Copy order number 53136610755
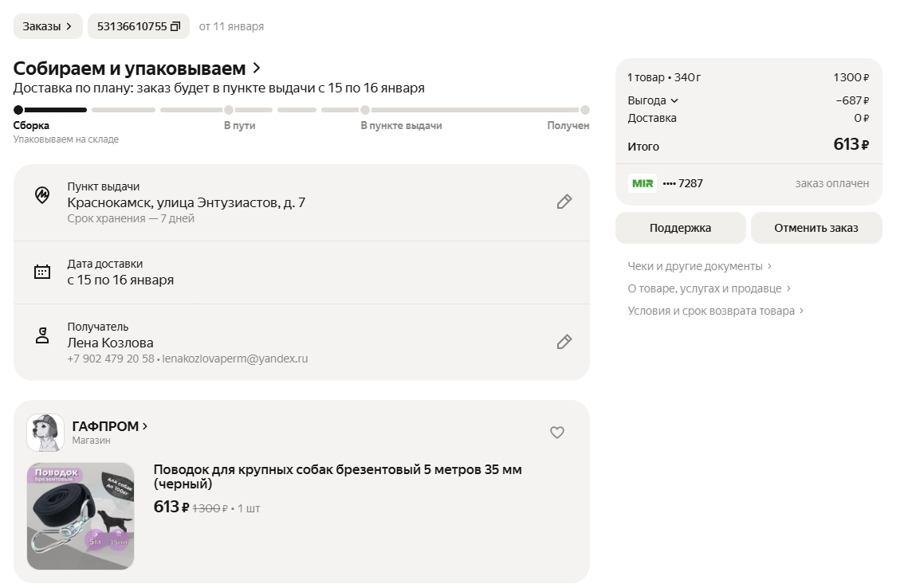The height and width of the screenshot is (588, 900). click(x=175, y=26)
